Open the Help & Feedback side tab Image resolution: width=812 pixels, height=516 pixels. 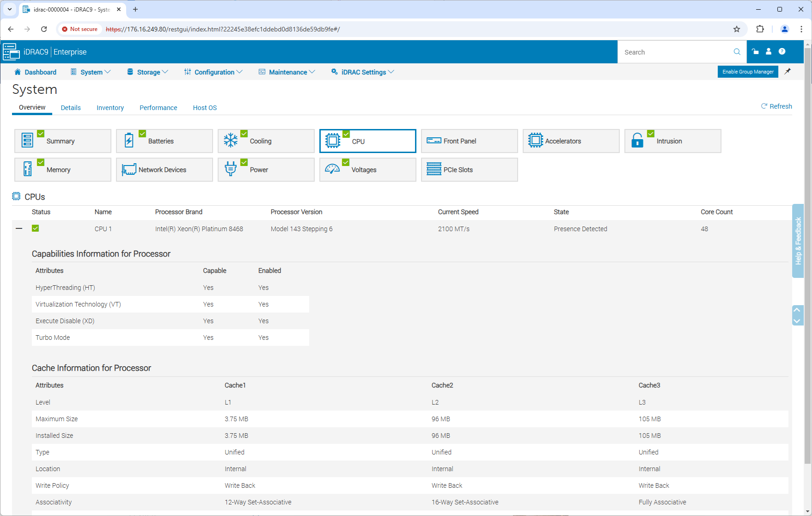[x=798, y=240]
